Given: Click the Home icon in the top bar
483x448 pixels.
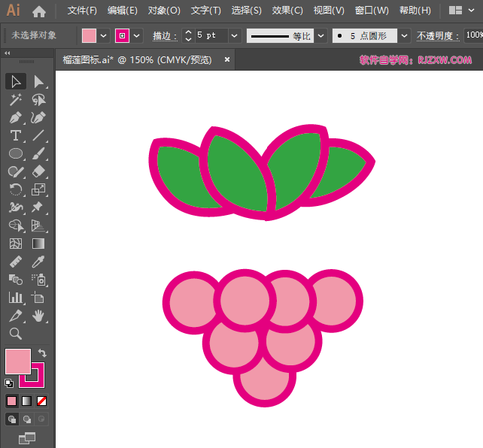Looking at the screenshot, I should tap(39, 11).
